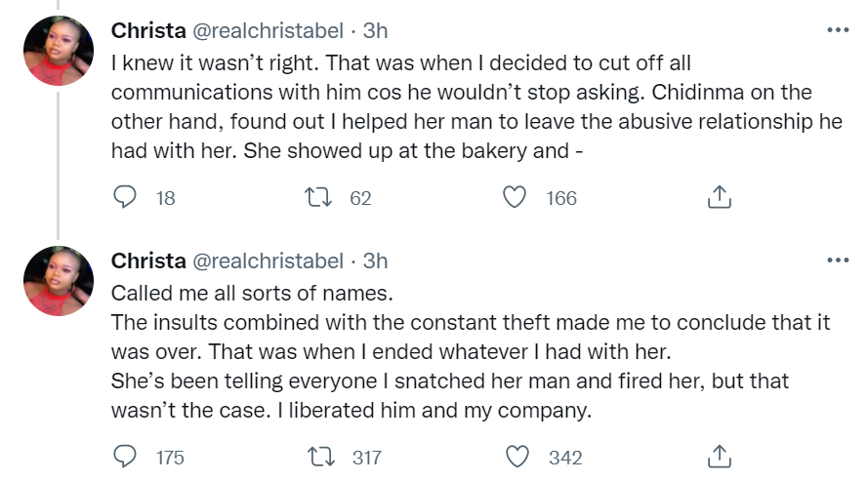The image size is (868, 481).
Task: Share the tweet about Chidinma at the bakery
Action: [x=718, y=198]
